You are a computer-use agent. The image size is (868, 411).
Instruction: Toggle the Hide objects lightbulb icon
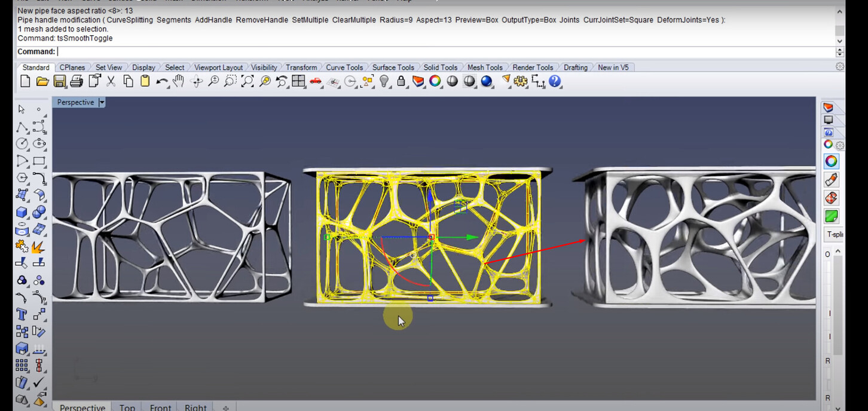pyautogui.click(x=384, y=81)
